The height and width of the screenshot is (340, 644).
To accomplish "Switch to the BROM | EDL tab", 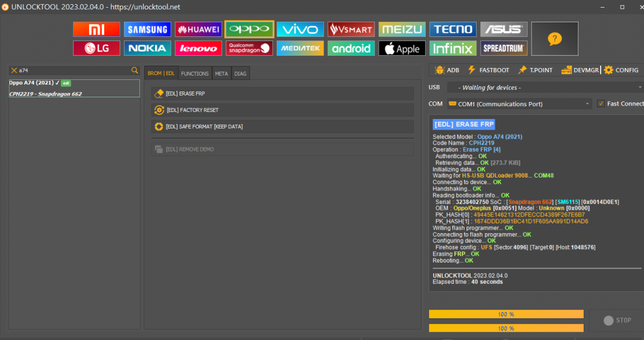I will 161,73.
